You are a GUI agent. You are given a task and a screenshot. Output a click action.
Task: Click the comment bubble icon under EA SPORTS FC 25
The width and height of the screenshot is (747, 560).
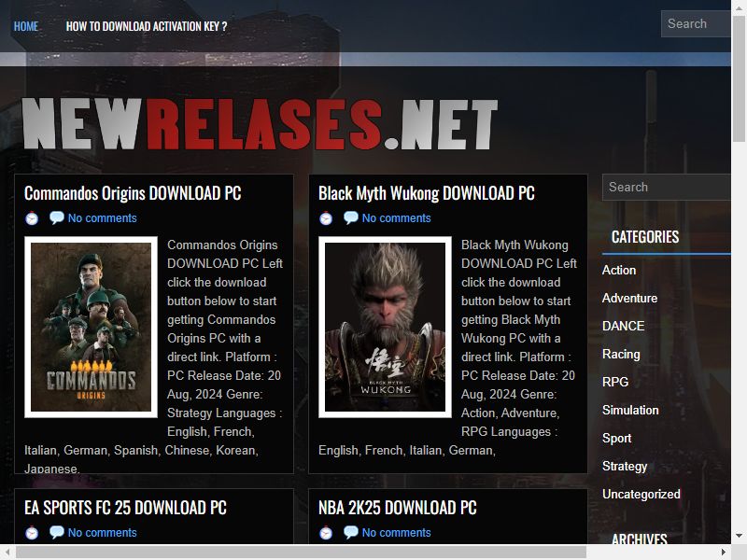click(x=57, y=532)
